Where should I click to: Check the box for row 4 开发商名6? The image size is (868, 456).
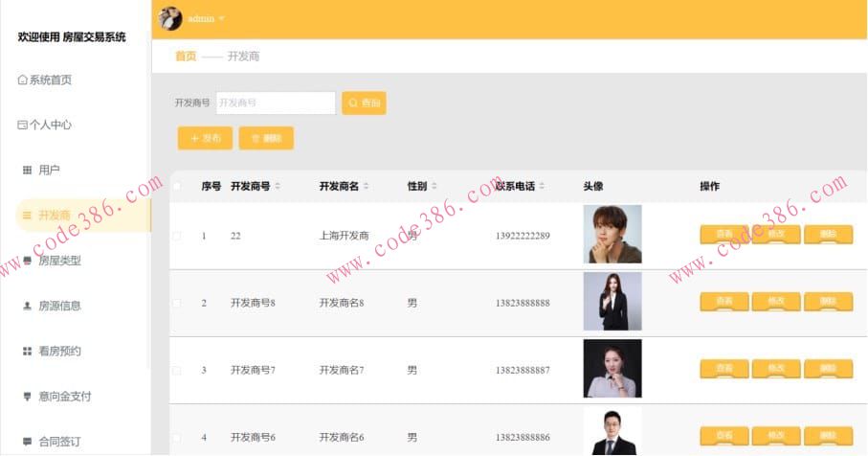point(177,437)
